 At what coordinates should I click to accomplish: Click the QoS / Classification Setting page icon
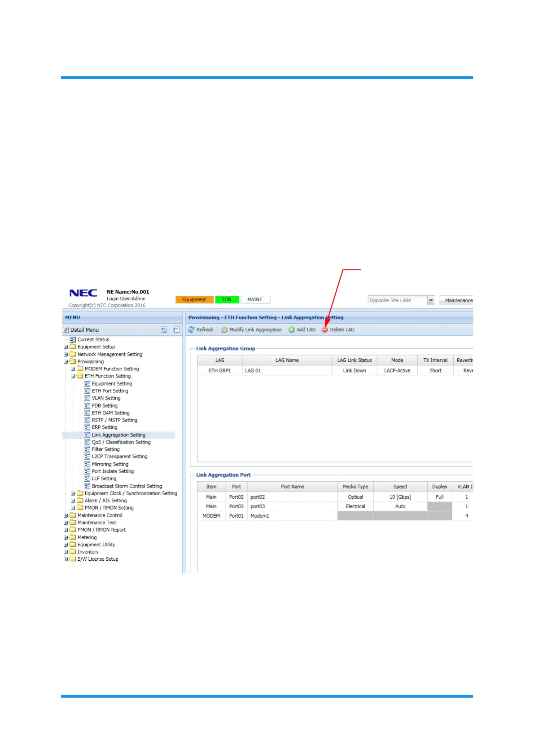coord(87,442)
